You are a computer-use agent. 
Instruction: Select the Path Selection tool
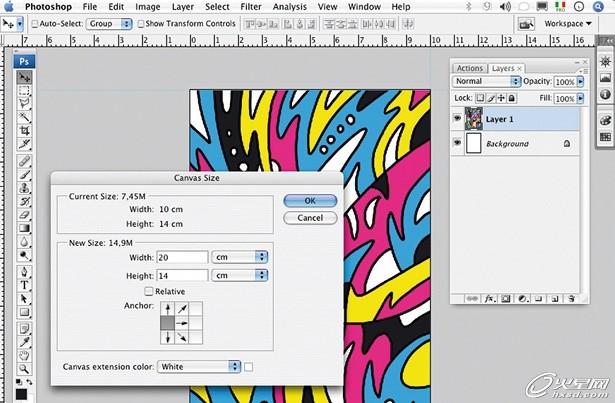[x=24, y=299]
